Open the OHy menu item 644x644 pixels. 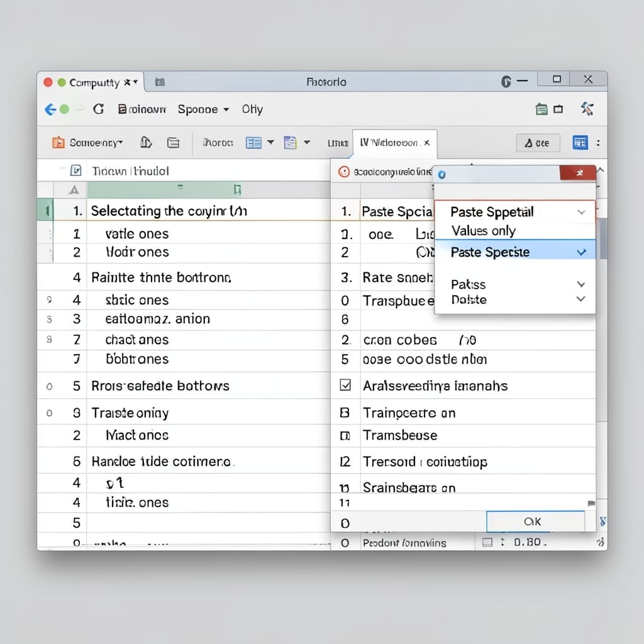tap(252, 109)
